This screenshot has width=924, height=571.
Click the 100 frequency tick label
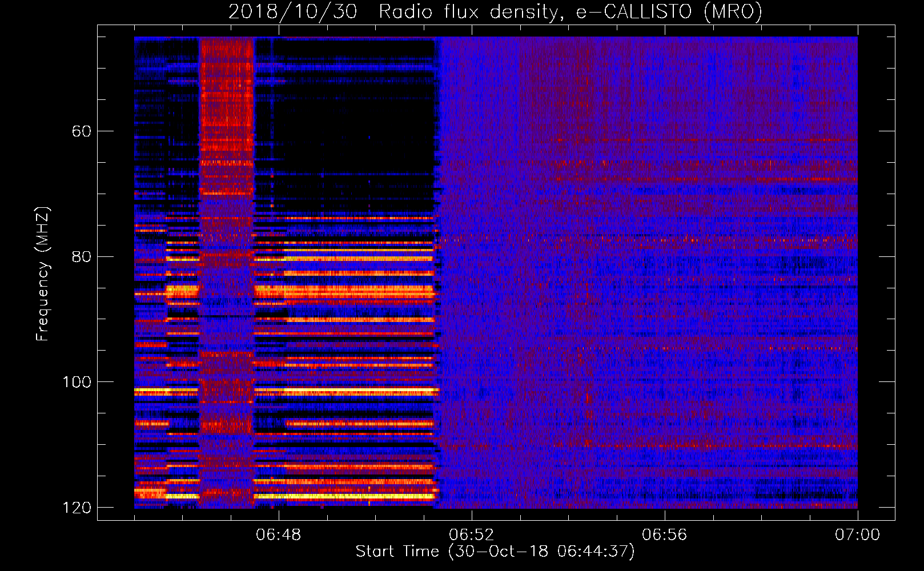77,382
